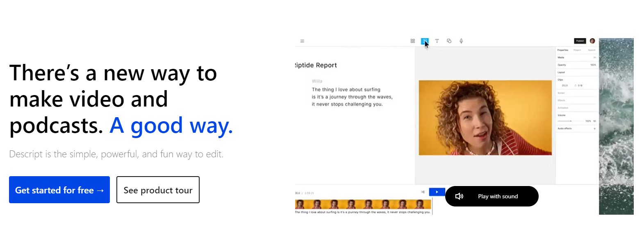Click transcript line 'it never stops challenging you.'
Screen dimensions: 644x245
coord(347,104)
